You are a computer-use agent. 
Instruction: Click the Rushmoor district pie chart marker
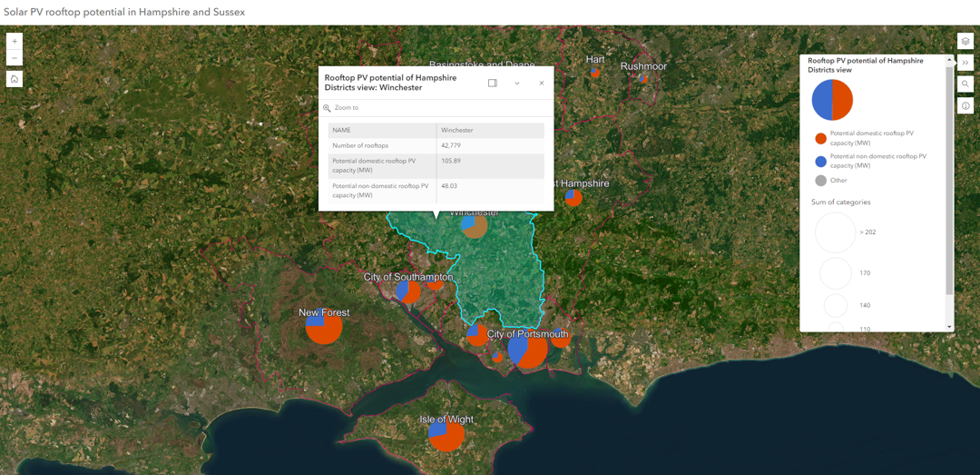(x=643, y=78)
